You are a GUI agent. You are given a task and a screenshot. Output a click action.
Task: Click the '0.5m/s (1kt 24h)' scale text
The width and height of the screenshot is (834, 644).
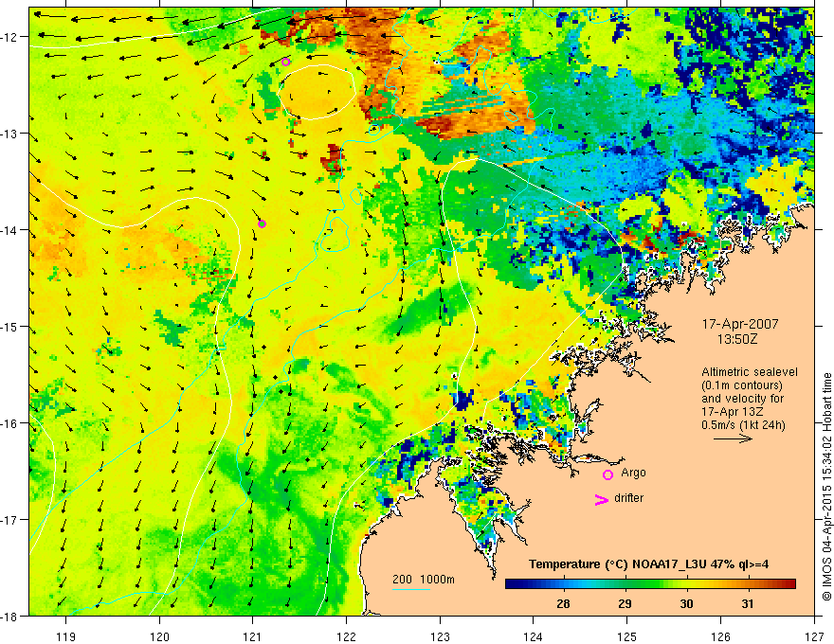tap(743, 425)
